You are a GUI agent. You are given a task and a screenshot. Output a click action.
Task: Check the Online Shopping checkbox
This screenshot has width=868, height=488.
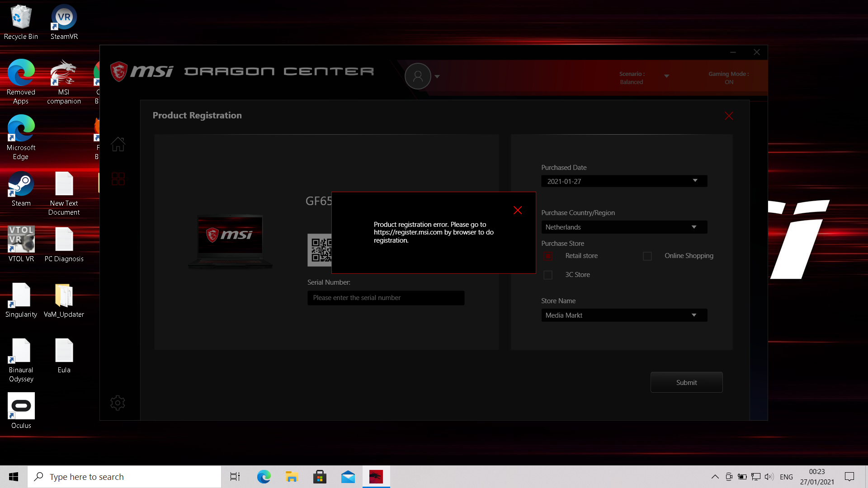[647, 256]
